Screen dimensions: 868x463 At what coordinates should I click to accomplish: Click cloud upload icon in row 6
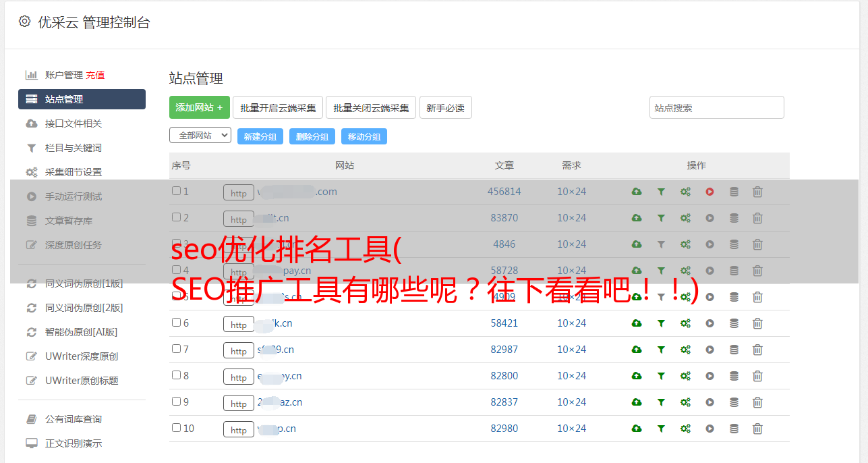tap(637, 323)
